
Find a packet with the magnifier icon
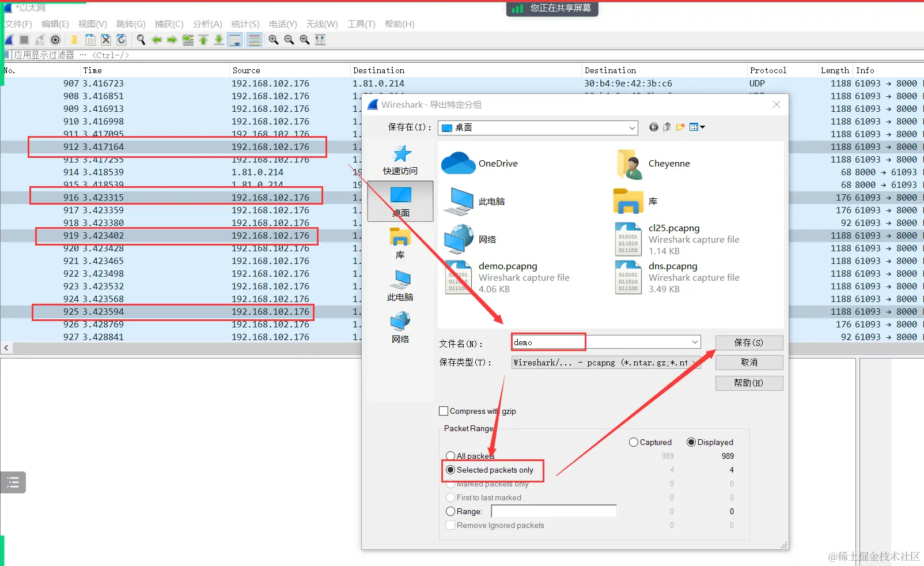point(141,40)
